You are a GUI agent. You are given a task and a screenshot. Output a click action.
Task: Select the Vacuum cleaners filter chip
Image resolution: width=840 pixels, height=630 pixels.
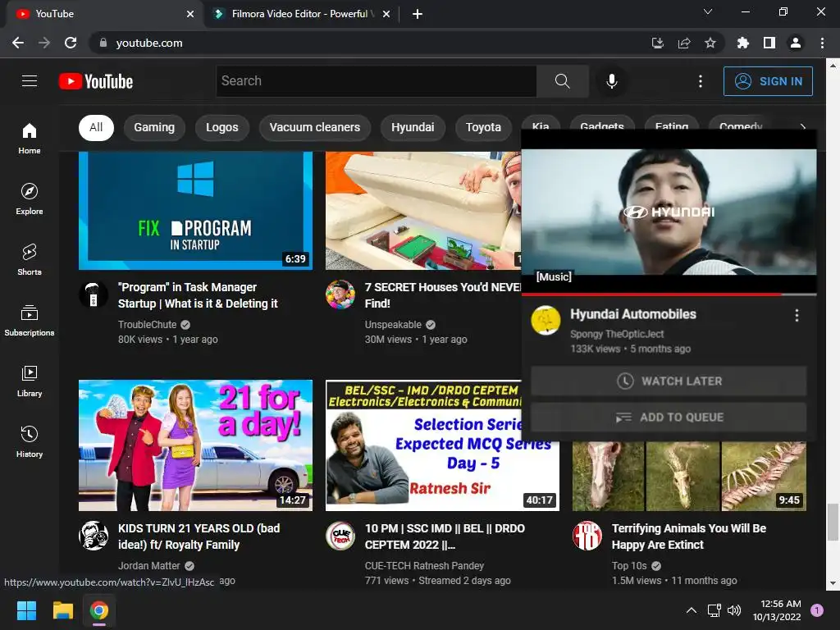click(315, 127)
